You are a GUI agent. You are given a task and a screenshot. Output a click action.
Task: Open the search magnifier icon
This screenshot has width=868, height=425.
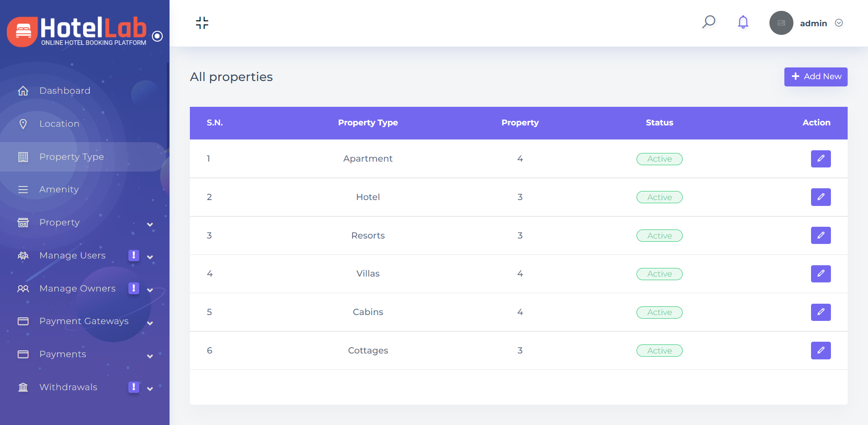point(708,22)
